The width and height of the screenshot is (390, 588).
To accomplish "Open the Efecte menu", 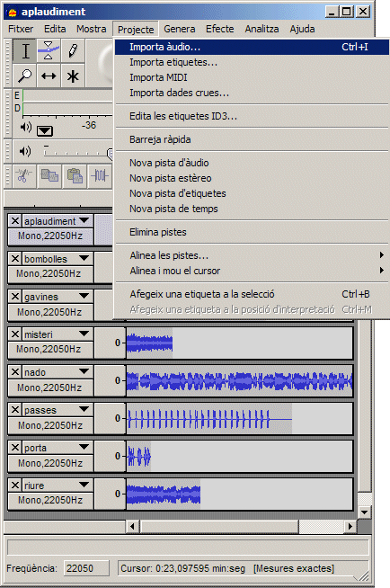I will (x=219, y=29).
